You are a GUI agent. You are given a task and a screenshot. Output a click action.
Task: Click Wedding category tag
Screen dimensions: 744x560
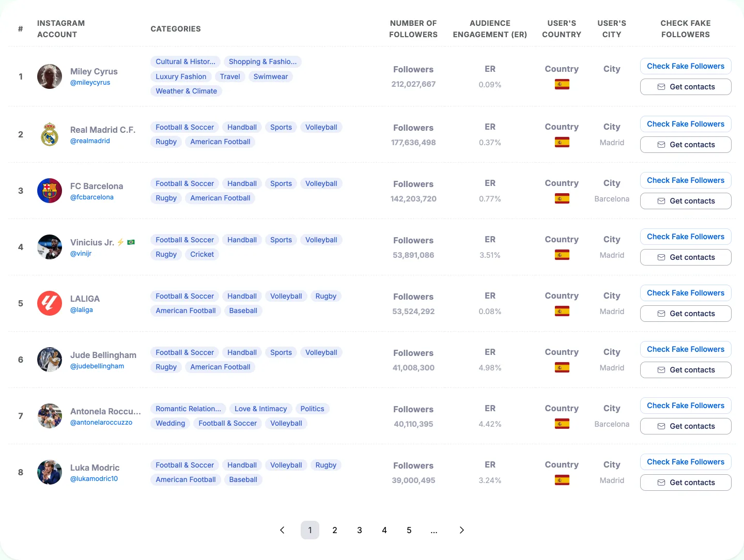(x=171, y=423)
